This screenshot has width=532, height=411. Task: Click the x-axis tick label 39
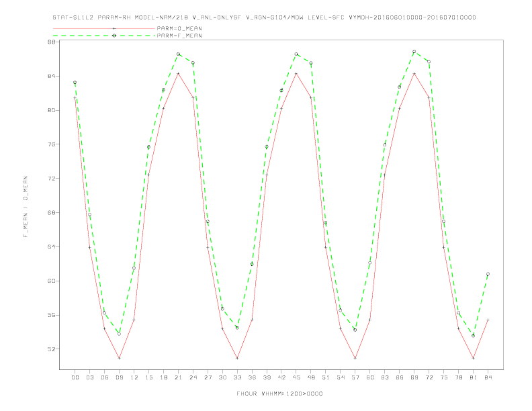[x=267, y=377]
